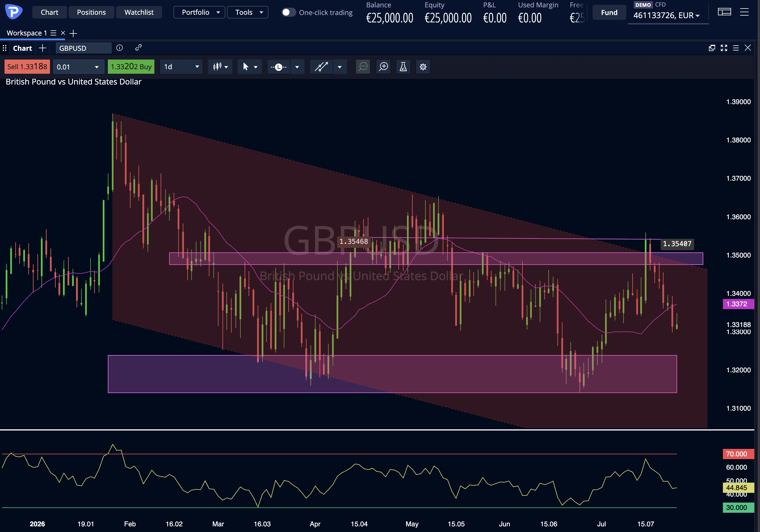This screenshot has height=532, width=760.
Task: Click the panel drag handle dots icon
Action: [x=5, y=48]
